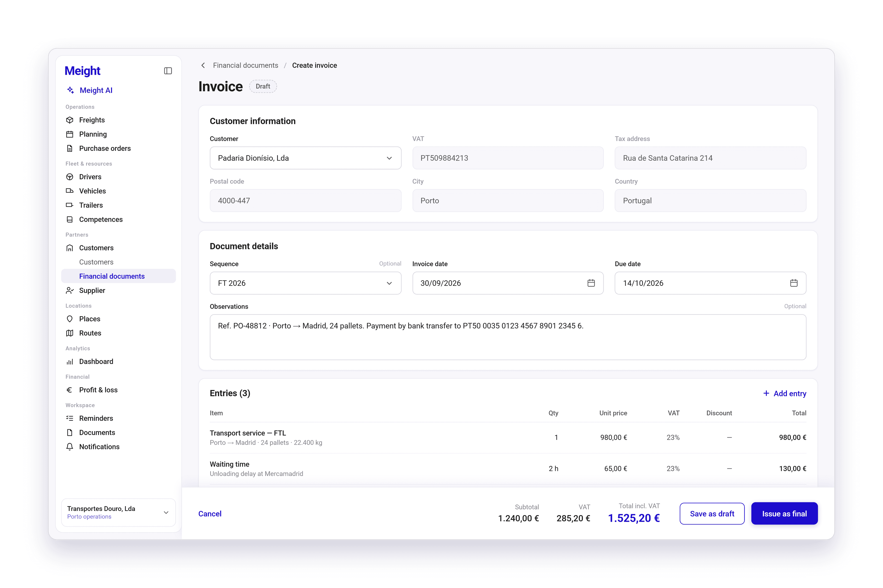Go back using the breadcrumb arrow
This screenshot has width=883, height=588.
pos(203,65)
